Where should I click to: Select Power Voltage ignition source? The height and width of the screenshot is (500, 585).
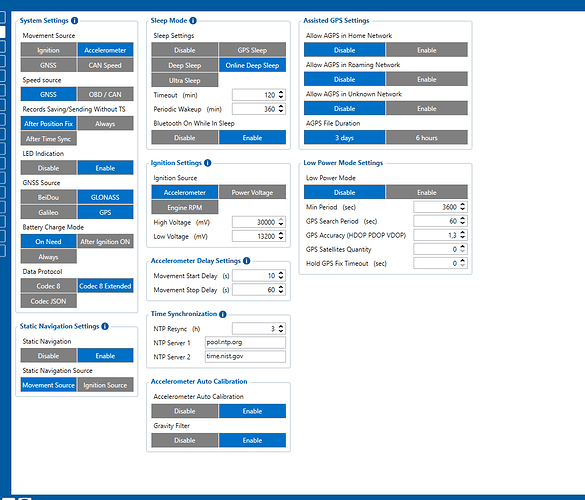[x=252, y=193]
